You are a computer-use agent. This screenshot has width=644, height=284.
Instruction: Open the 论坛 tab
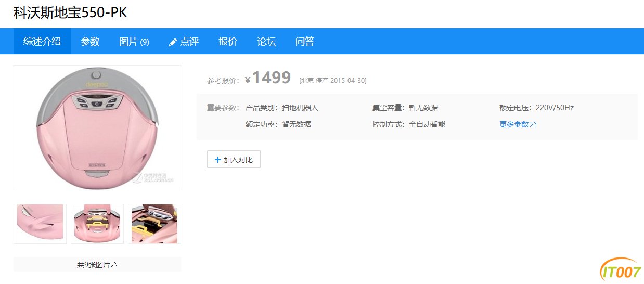tap(266, 42)
